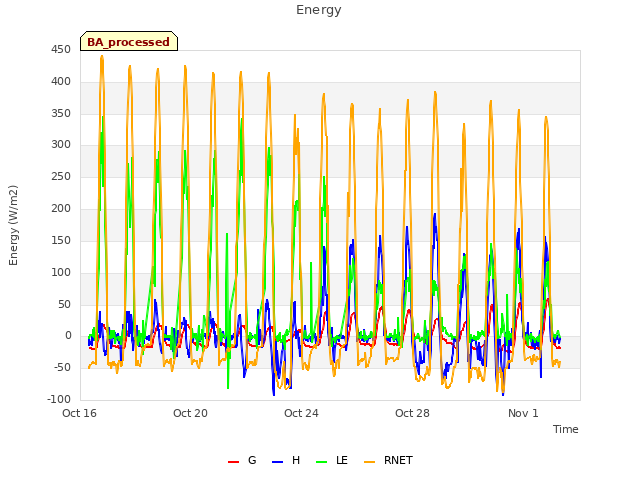640x480 pixels.
Task: Click the 350 y-axis tick label
Action: tap(61, 113)
